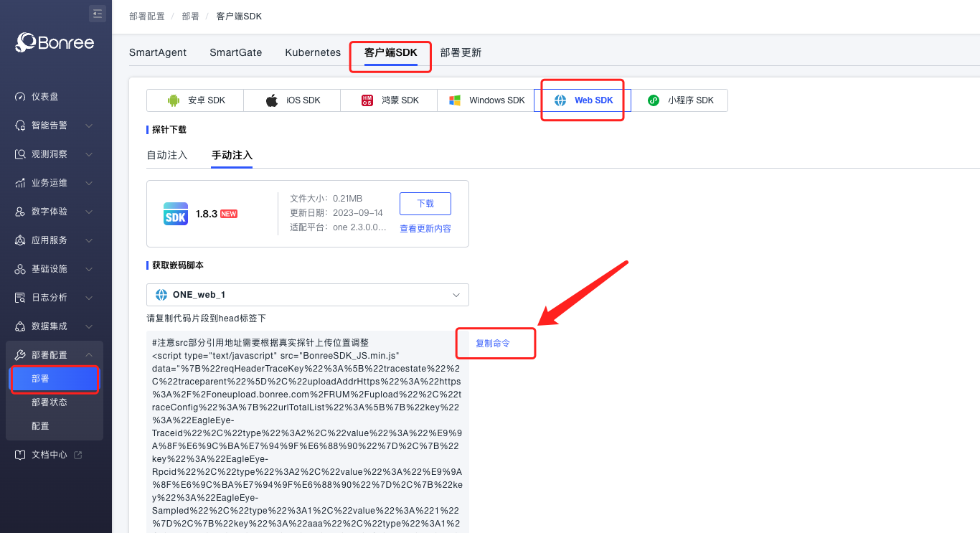This screenshot has height=533, width=980.
Task: Choose the iOS SDK Apple icon
Action: pyautogui.click(x=272, y=100)
